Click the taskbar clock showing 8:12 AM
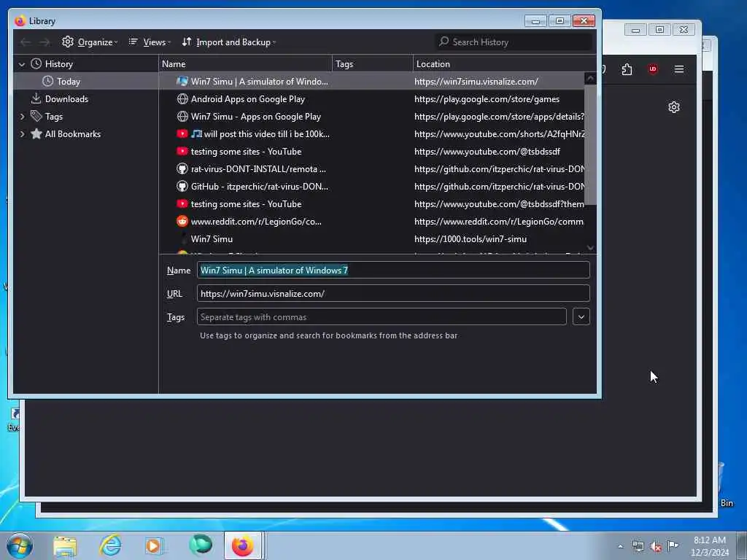Image resolution: width=747 pixels, height=560 pixels. click(709, 546)
